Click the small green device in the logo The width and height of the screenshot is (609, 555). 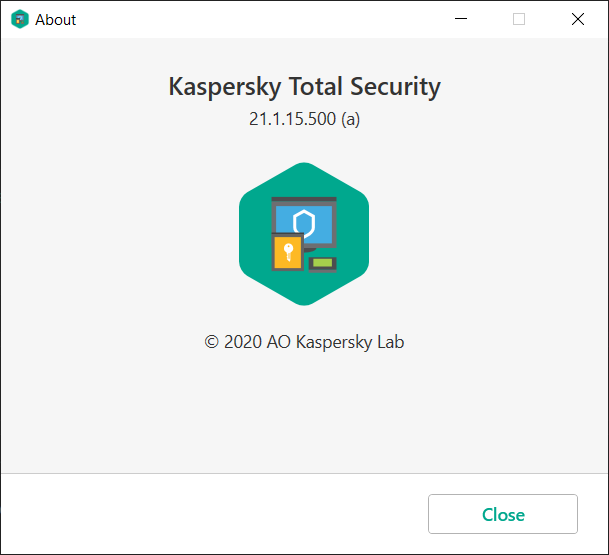pos(322,264)
